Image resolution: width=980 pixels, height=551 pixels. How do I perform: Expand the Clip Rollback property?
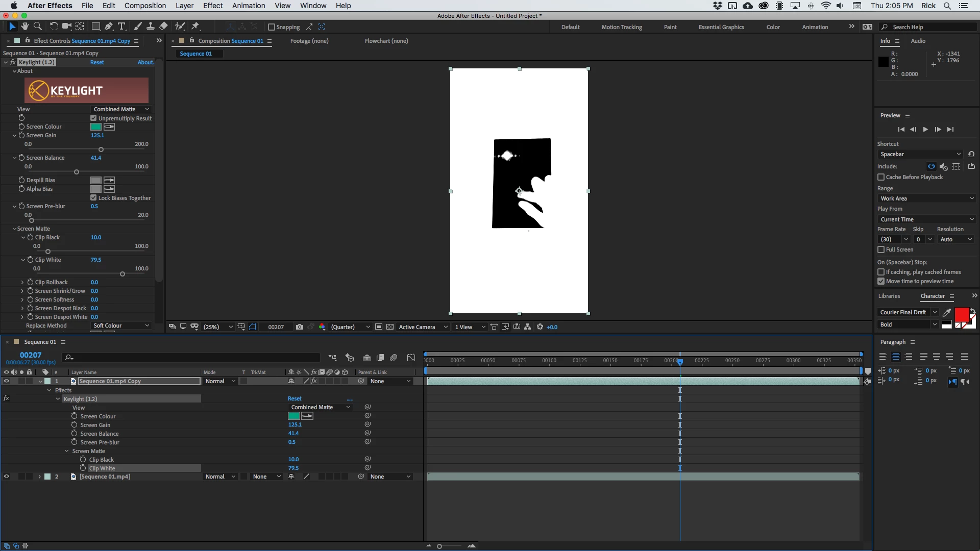22,282
